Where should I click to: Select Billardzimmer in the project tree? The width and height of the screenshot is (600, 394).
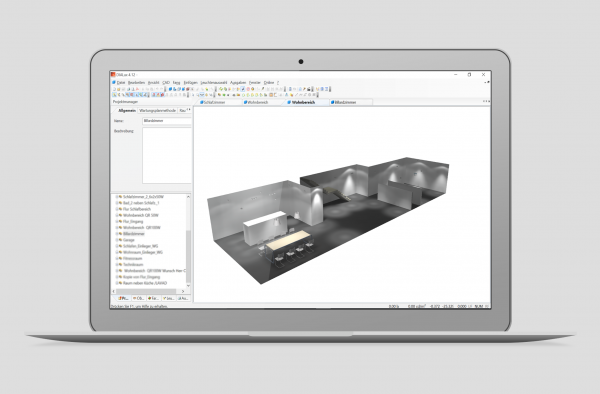point(134,234)
